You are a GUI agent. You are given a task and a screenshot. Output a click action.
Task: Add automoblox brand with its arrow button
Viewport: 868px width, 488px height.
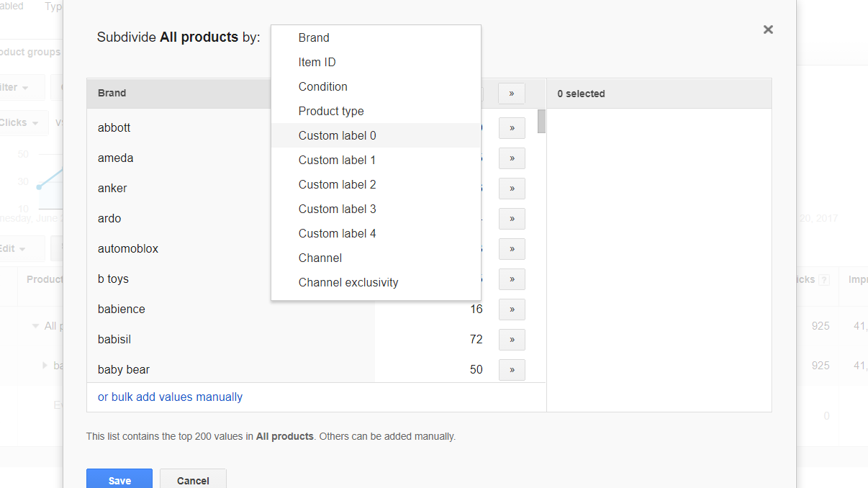tap(512, 249)
